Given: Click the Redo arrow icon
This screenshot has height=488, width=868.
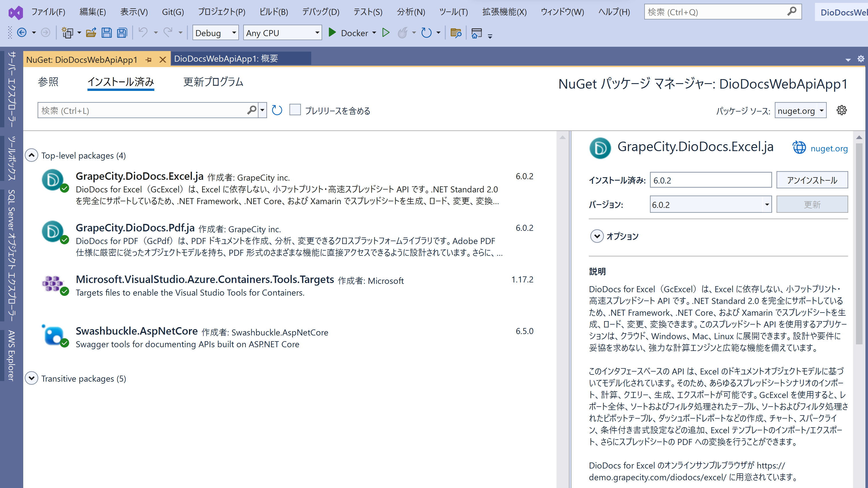Looking at the screenshot, I should point(168,33).
